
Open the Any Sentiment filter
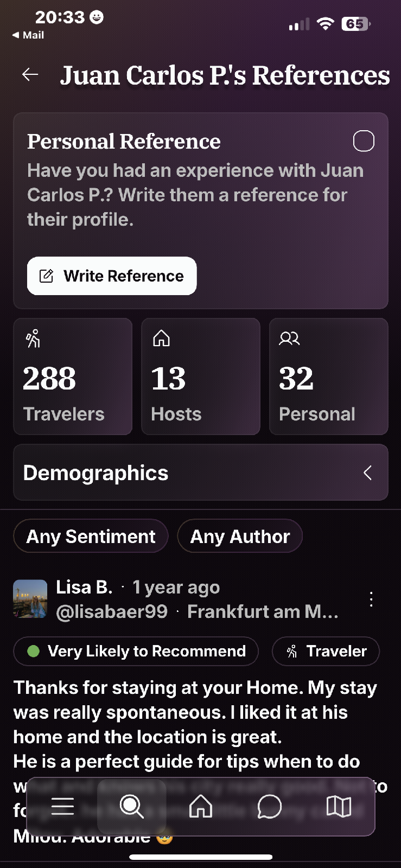[x=91, y=537]
